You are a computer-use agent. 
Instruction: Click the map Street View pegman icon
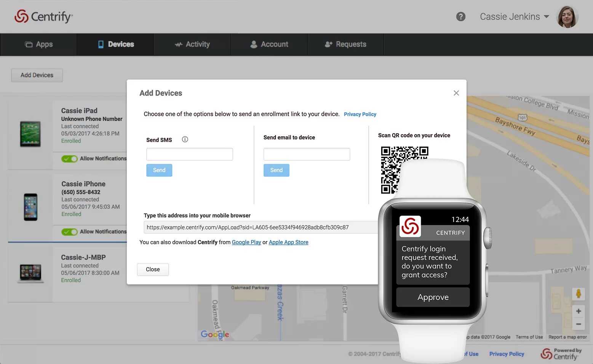click(579, 294)
